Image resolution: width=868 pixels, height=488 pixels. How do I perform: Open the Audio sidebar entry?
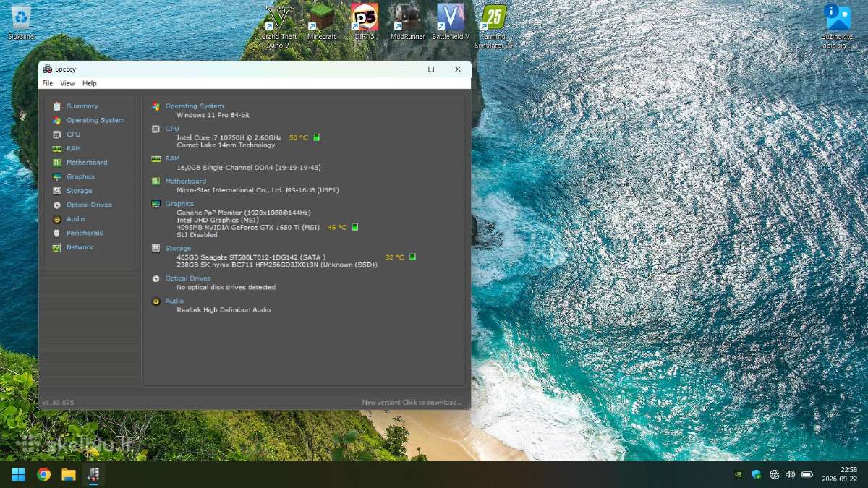pyautogui.click(x=75, y=219)
